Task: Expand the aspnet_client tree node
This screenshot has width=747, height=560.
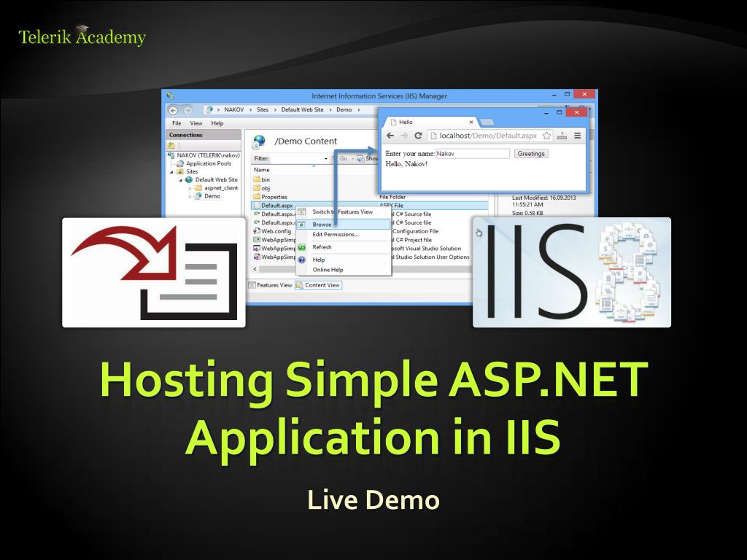Action: (x=190, y=189)
